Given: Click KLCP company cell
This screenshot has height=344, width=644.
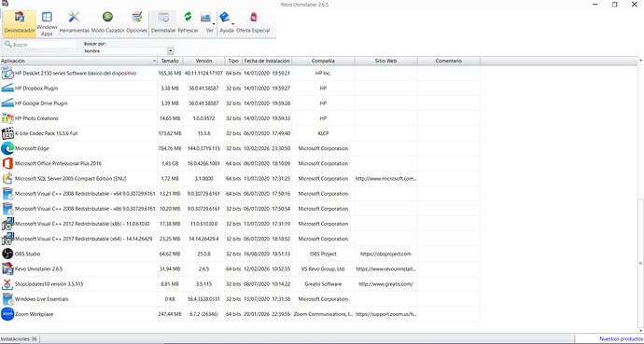Looking at the screenshot, I should click(323, 133).
